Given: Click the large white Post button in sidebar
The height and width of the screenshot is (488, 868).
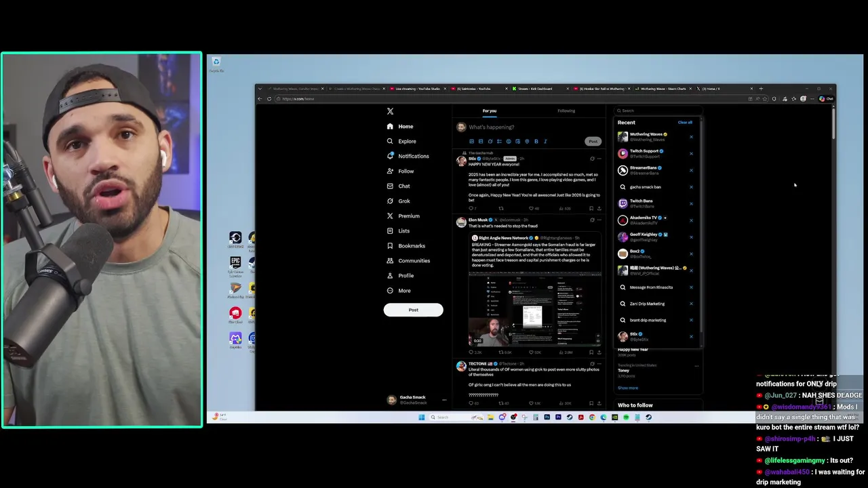Looking at the screenshot, I should [413, 310].
